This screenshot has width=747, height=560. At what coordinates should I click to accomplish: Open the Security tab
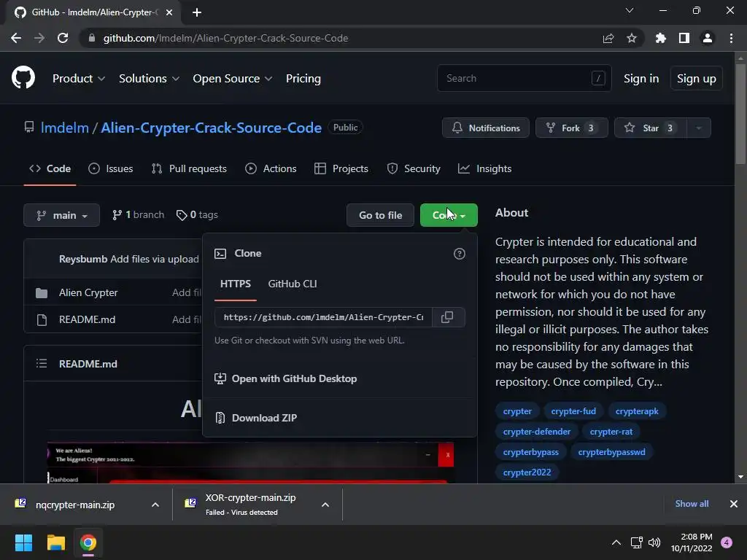coord(414,168)
